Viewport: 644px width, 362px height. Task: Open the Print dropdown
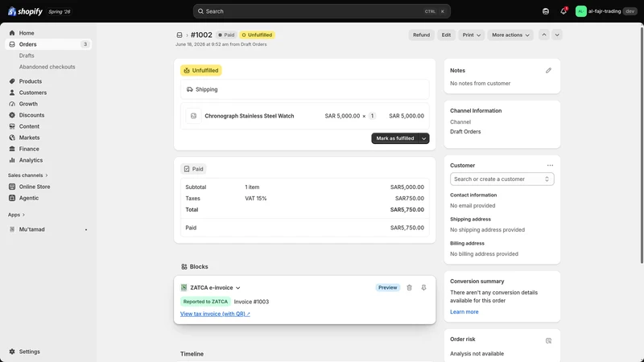pos(471,35)
